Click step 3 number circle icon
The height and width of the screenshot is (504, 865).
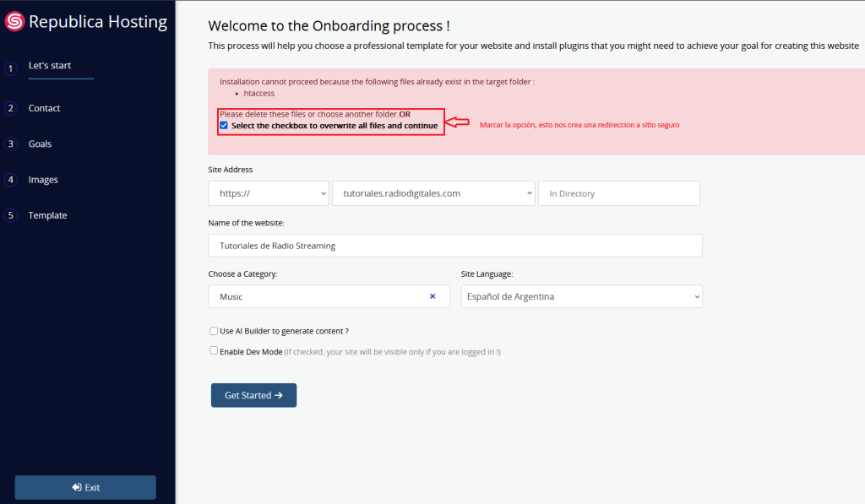(x=11, y=144)
